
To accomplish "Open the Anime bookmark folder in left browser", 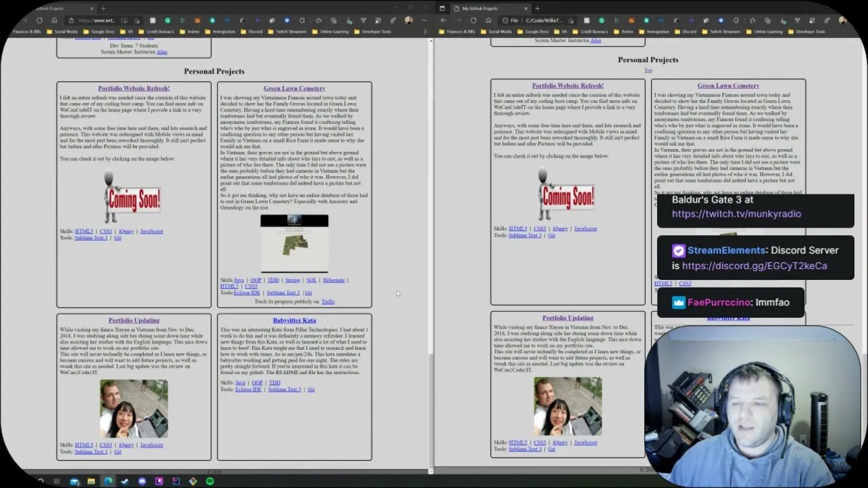I will [x=191, y=31].
